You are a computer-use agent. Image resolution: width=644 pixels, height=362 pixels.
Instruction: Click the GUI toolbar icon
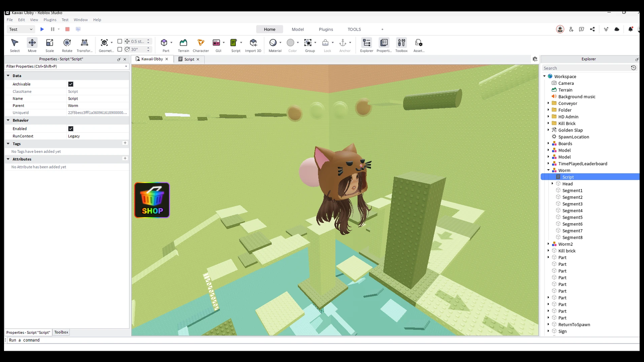point(217,43)
